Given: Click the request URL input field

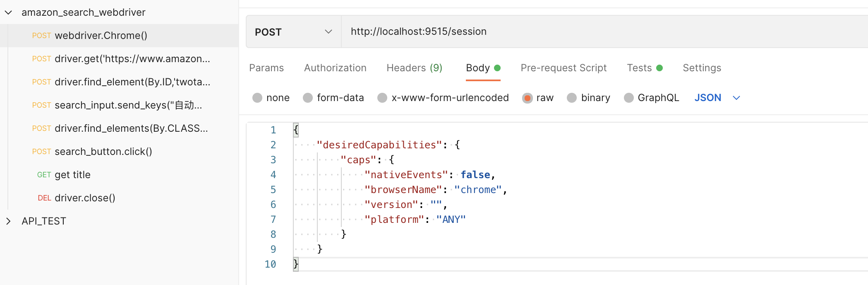Looking at the screenshot, I should point(579,31).
